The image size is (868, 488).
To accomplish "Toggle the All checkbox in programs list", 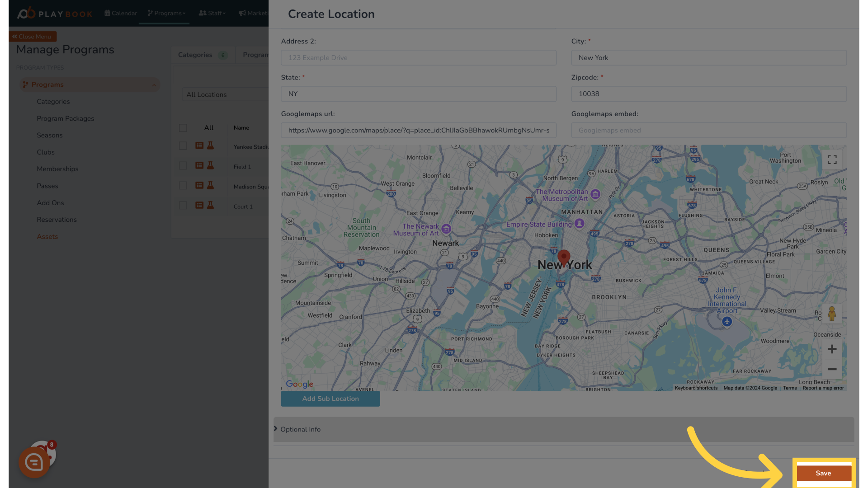I will (x=183, y=127).
